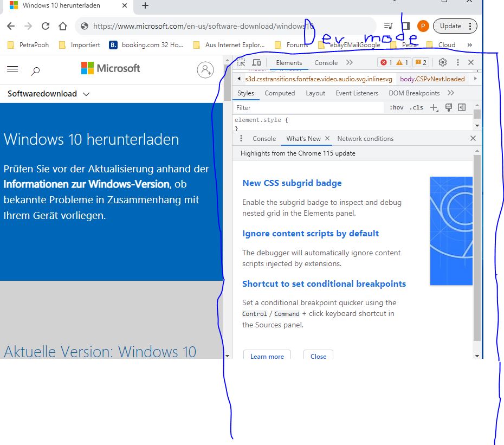Toggle computed styles sidebar icon

[462, 107]
